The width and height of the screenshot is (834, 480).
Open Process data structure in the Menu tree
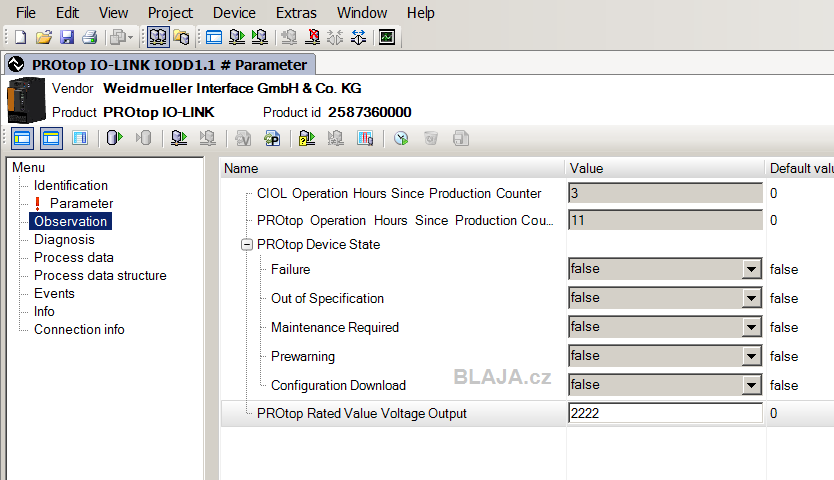point(100,276)
